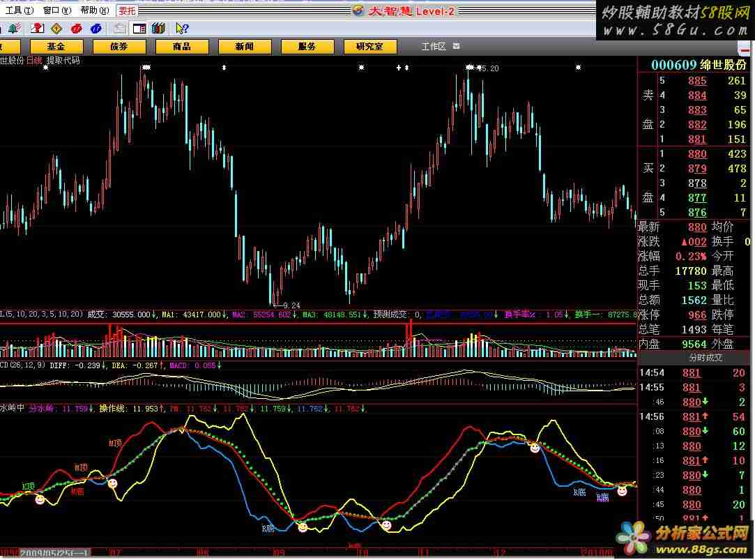
Task: Click sell level 4 price 884
Action: [x=697, y=96]
